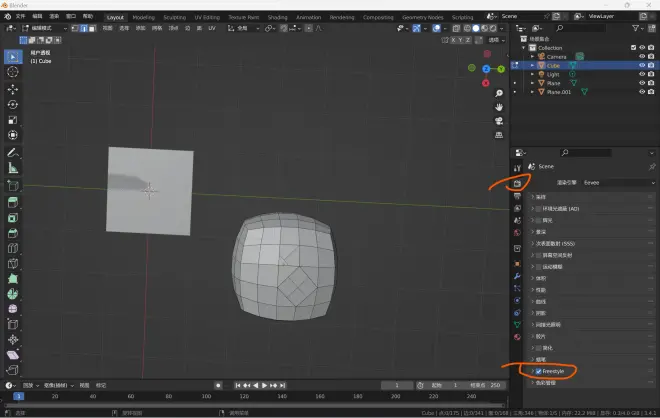Open the Material properties tab

(x=517, y=337)
